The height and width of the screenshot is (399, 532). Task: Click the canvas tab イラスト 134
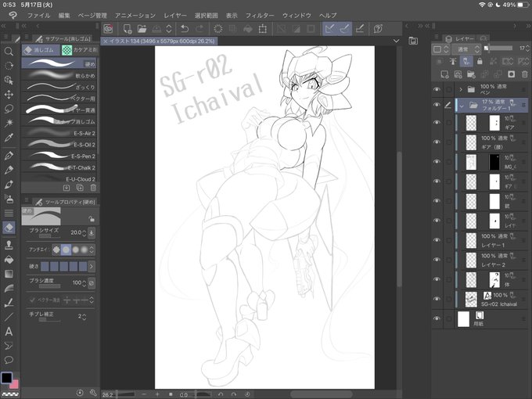click(160, 41)
